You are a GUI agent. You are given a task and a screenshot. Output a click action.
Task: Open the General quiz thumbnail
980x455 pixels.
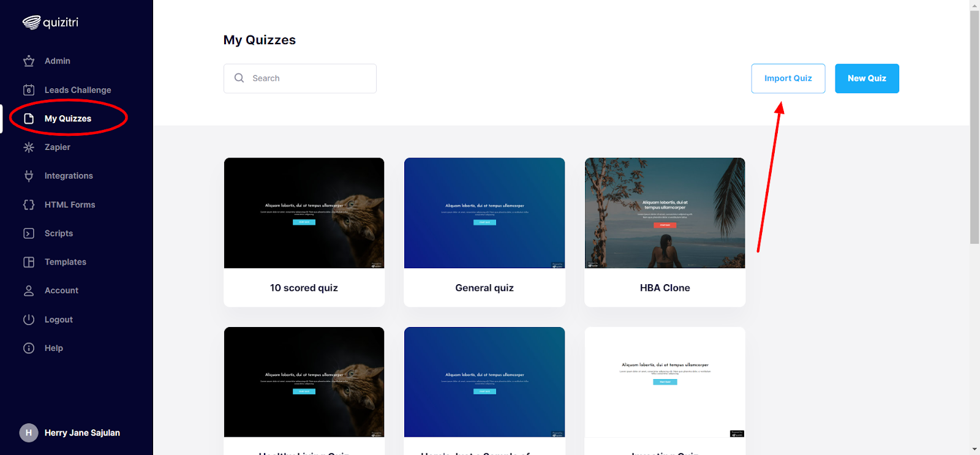[484, 213]
